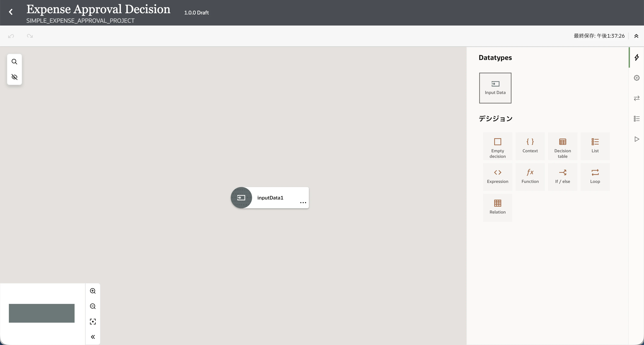The height and width of the screenshot is (345, 644).
Task: Select the inputData1 node
Action: pos(270,198)
